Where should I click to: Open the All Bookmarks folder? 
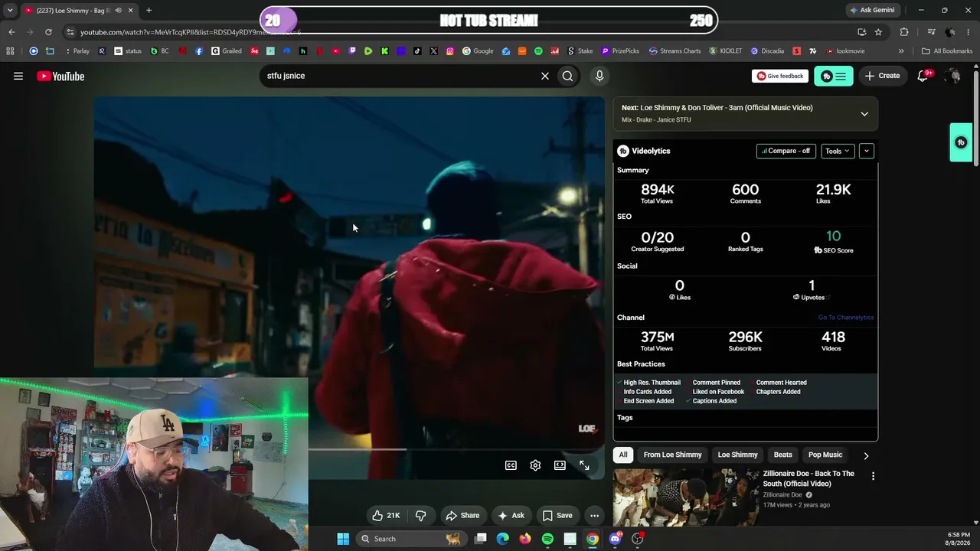(x=947, y=51)
